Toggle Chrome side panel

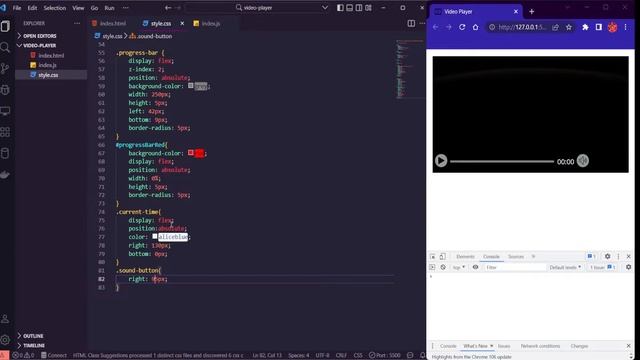598,27
